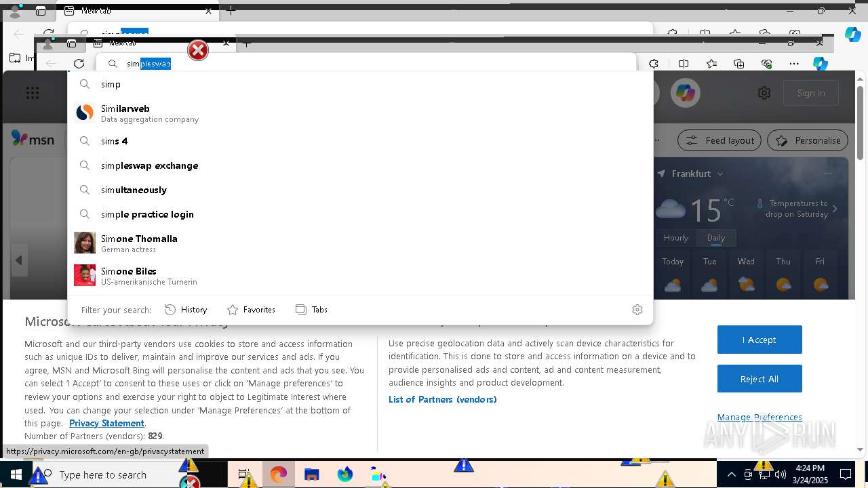The width and height of the screenshot is (868, 488).
Task: Open Extensions in back Edge window
Action: (672, 33)
